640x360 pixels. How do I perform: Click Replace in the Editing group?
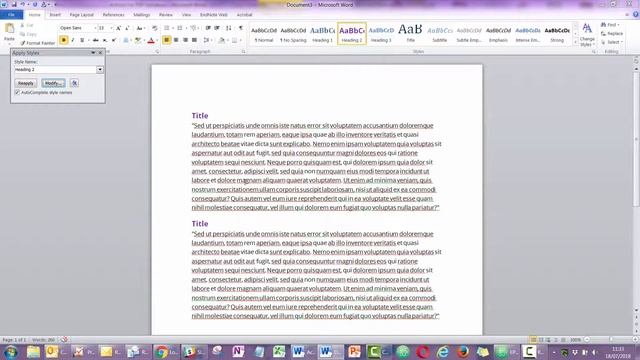tap(612, 33)
